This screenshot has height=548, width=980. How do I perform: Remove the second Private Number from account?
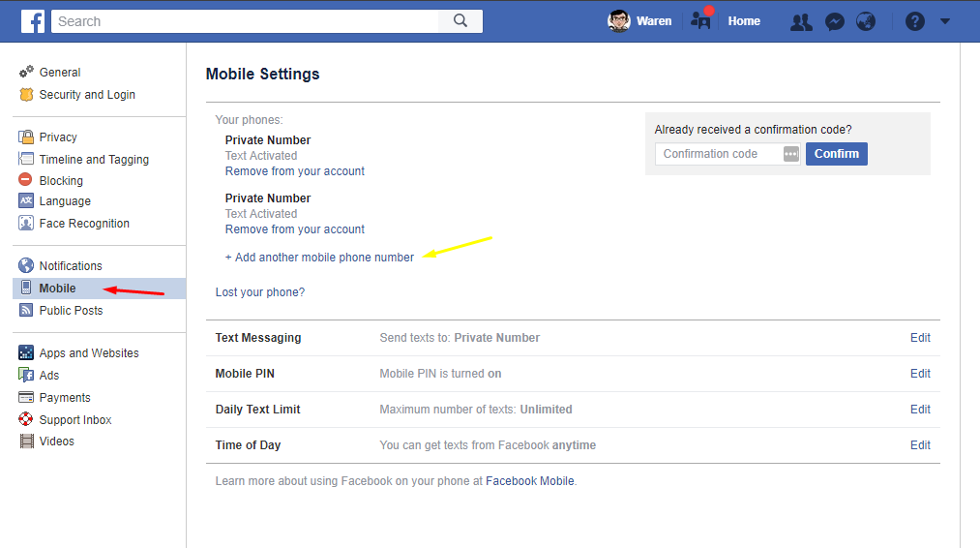[294, 229]
